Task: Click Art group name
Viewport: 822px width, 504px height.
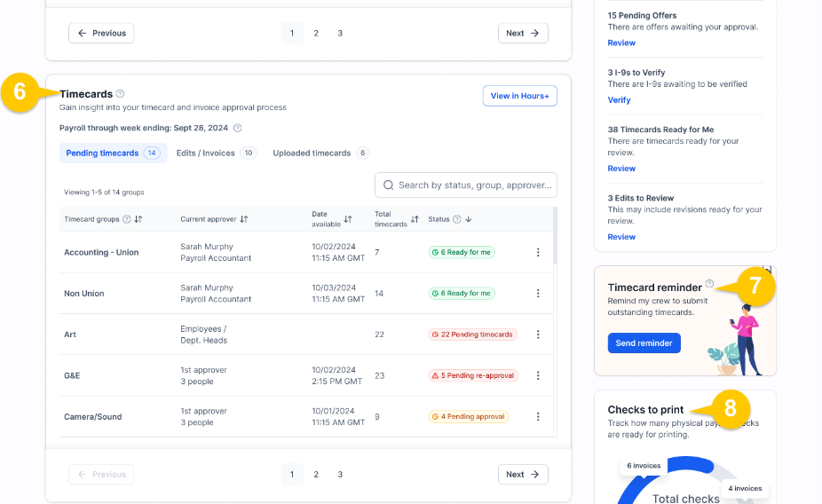Action: [x=70, y=335]
